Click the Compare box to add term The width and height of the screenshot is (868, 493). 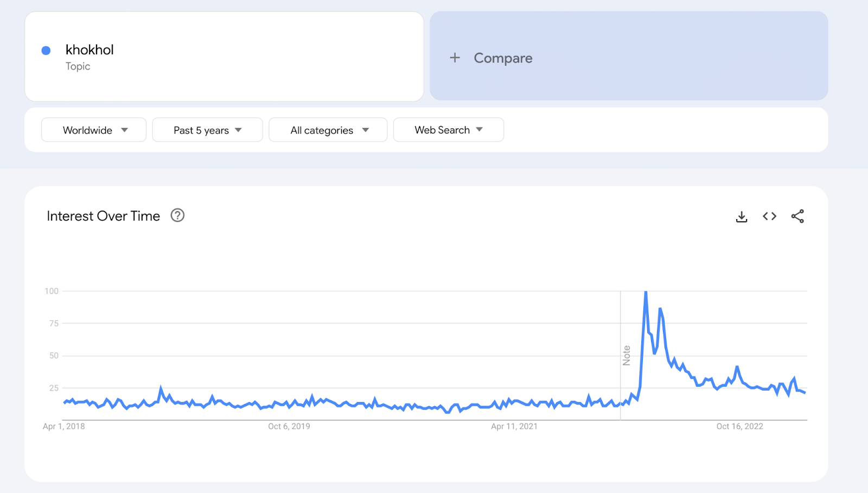[628, 56]
